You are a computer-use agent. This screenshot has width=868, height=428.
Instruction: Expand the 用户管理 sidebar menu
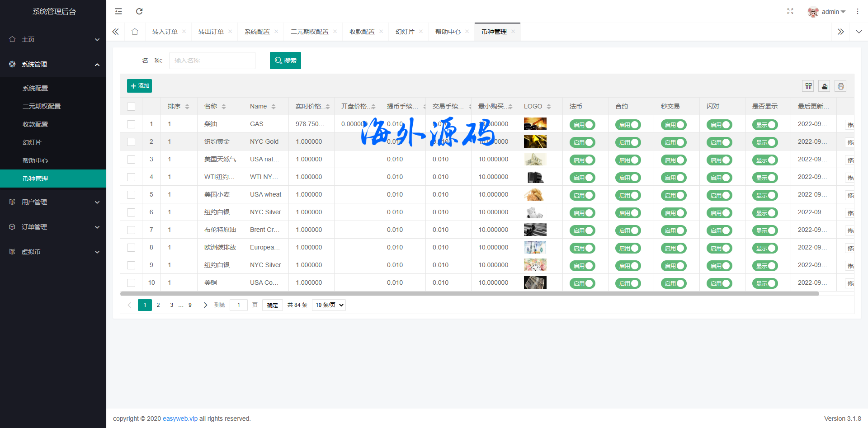[53, 202]
